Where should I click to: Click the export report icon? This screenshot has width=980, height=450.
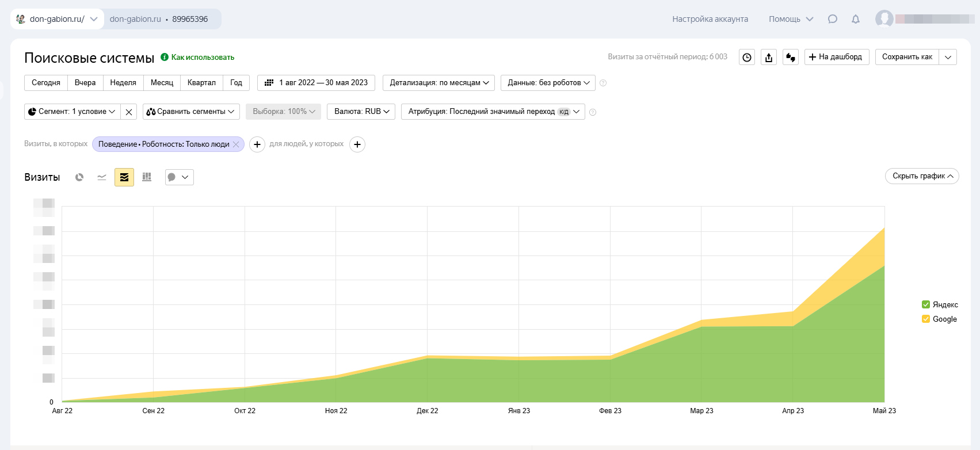[x=769, y=57]
